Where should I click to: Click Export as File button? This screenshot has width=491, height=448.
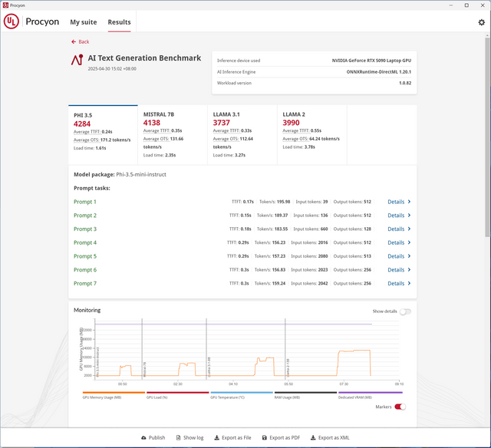point(232,438)
